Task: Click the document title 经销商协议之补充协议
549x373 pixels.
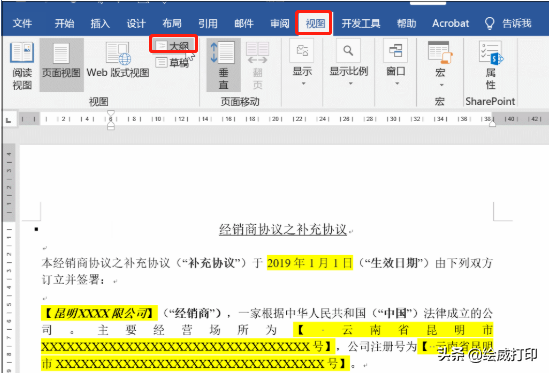Action: (x=283, y=230)
